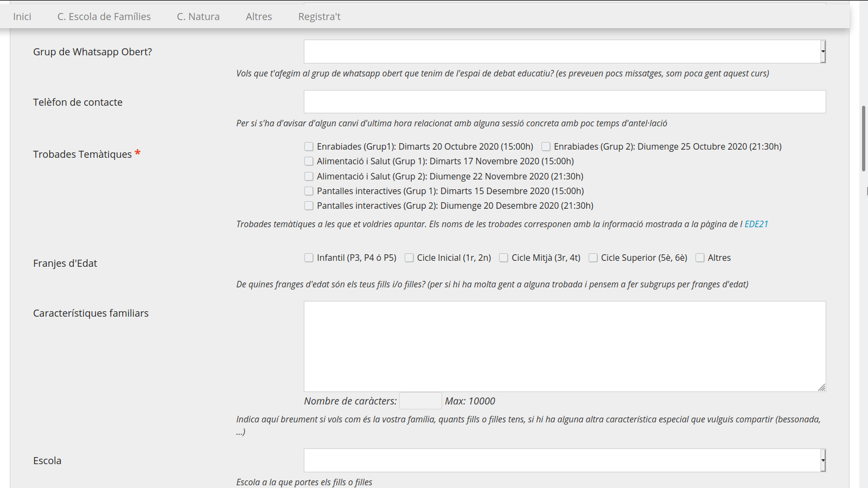868x488 pixels.
Task: Click inside the Característiques familiars text area
Action: (564, 346)
